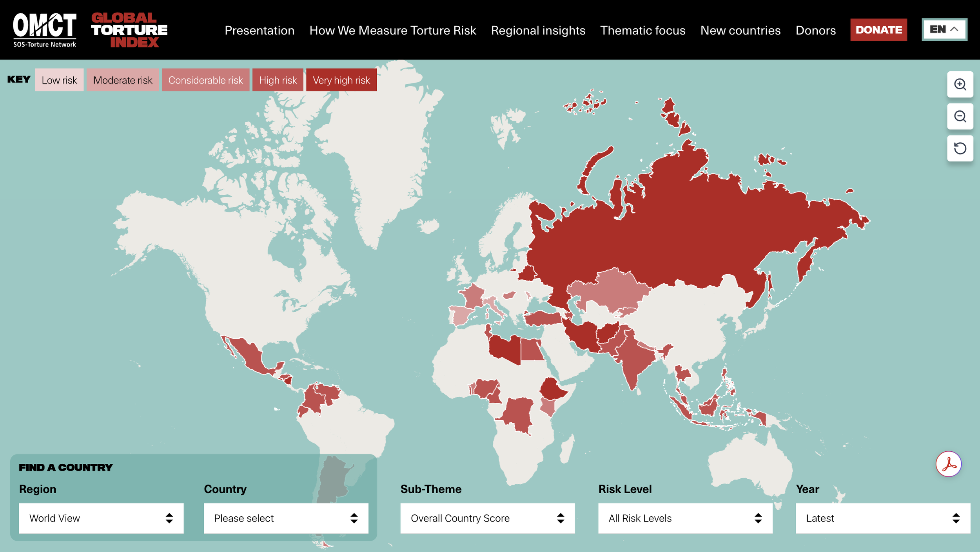
Task: Open How We Measure Torture Risk
Action: click(393, 30)
